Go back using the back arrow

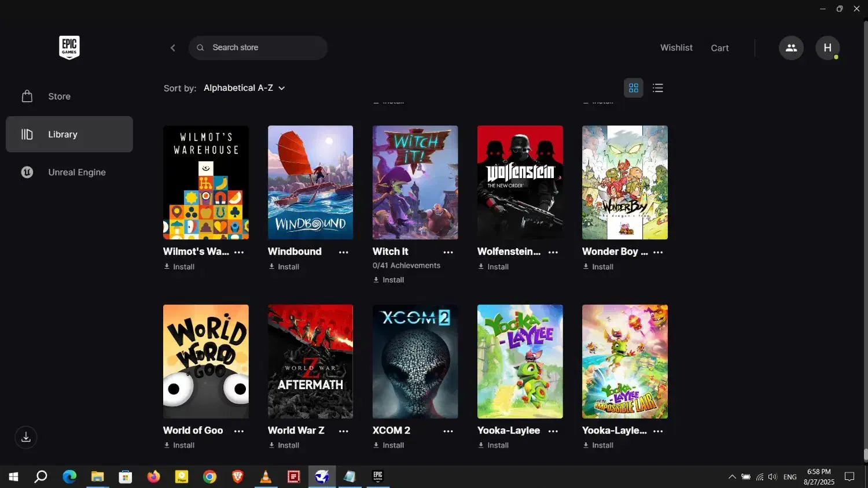click(x=172, y=48)
